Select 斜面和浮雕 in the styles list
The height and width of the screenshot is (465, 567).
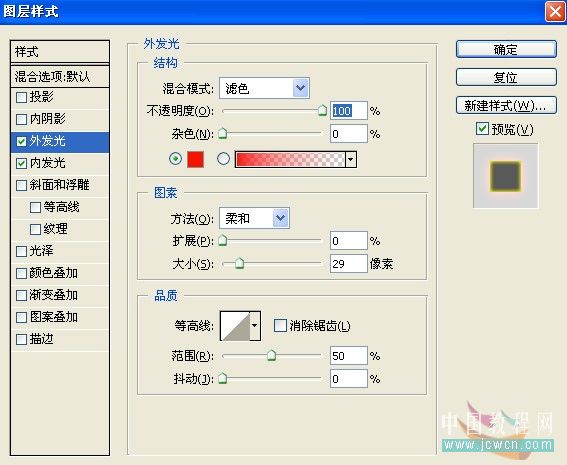point(60,185)
